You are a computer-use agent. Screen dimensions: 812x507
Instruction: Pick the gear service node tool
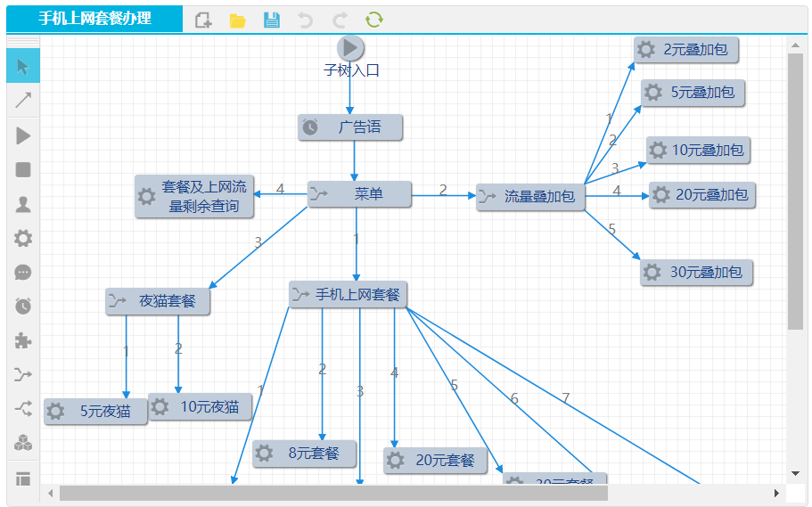coord(23,238)
